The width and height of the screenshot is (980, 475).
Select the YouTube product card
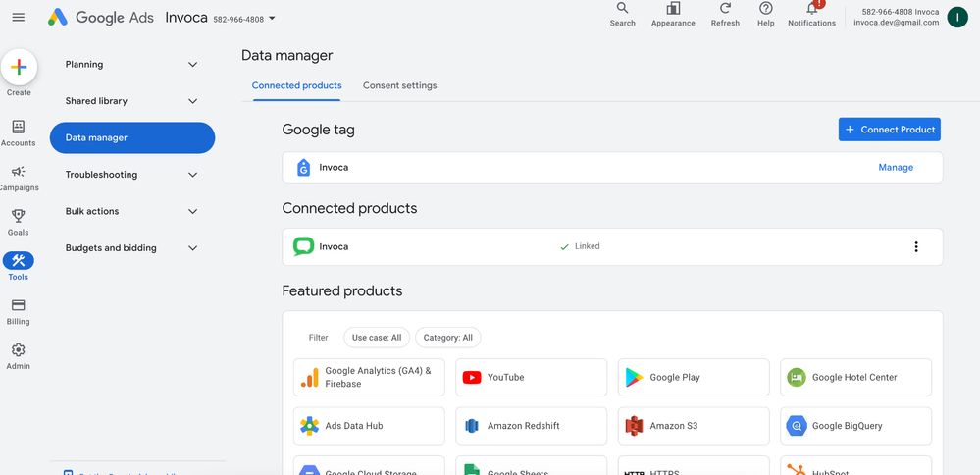[x=532, y=377]
